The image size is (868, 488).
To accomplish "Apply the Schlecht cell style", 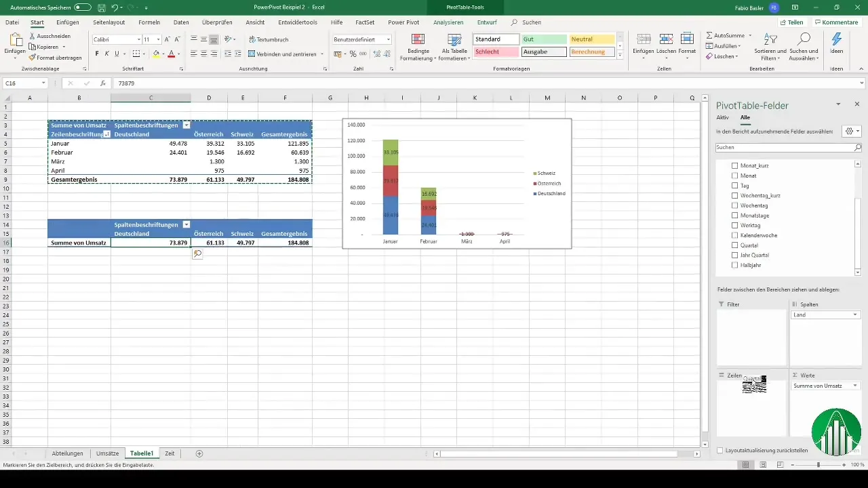I will 496,52.
